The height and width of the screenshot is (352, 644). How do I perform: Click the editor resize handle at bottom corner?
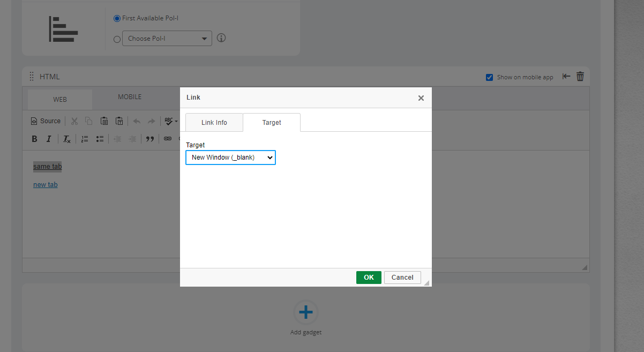tap(584, 267)
